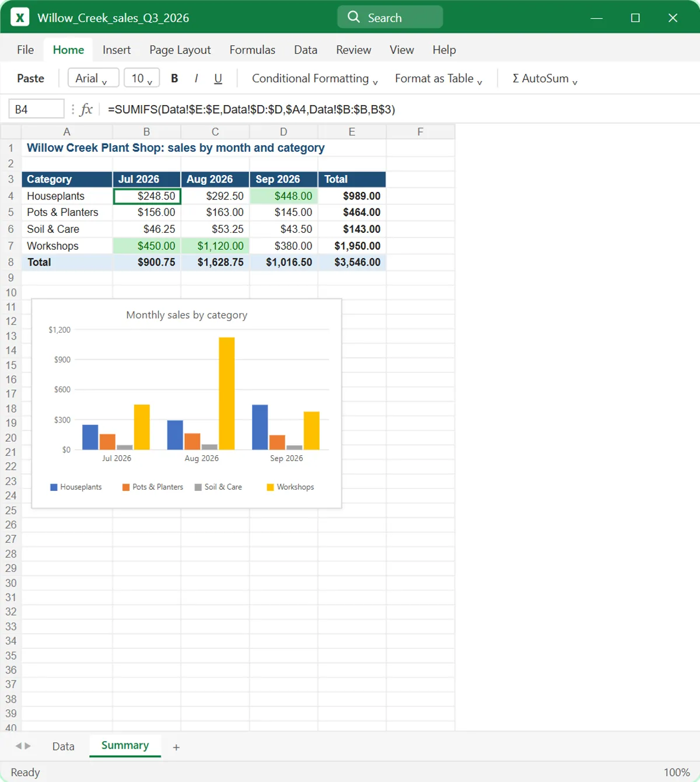The height and width of the screenshot is (782, 700).
Task: Open the Formulas tab
Action: [252, 50]
